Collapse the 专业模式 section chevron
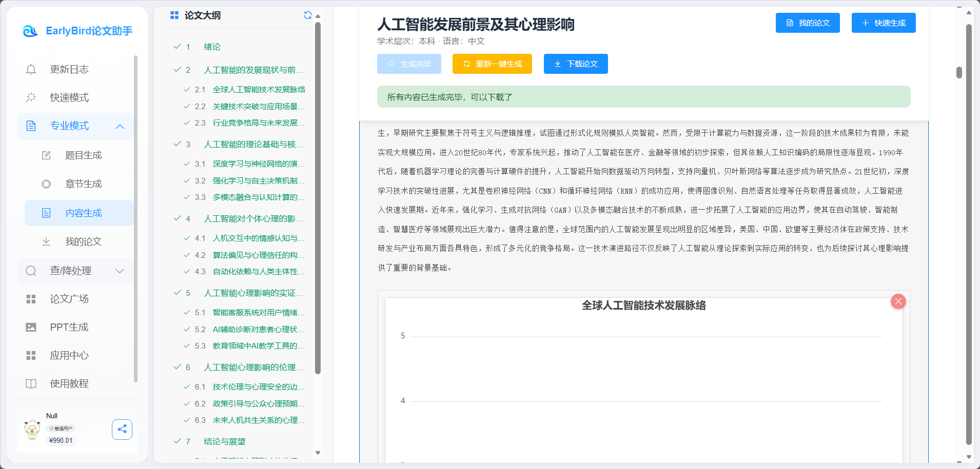The height and width of the screenshot is (469, 980). tap(120, 126)
